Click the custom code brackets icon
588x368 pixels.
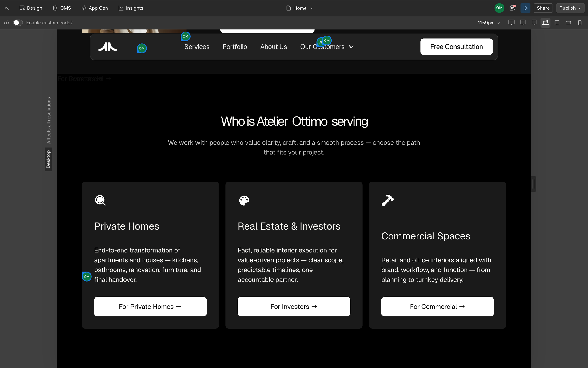point(7,23)
